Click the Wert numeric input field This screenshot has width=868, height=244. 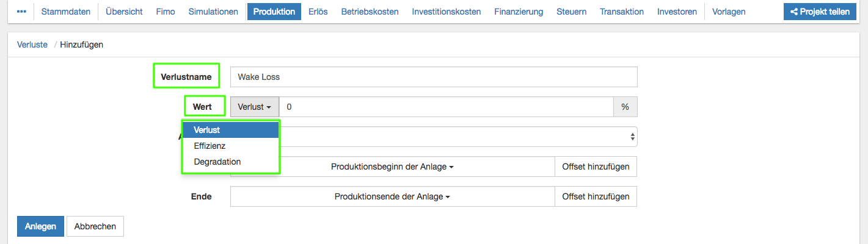click(x=446, y=106)
